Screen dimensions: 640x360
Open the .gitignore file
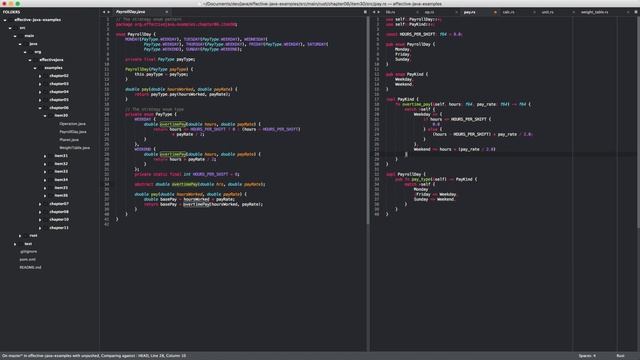(28, 251)
